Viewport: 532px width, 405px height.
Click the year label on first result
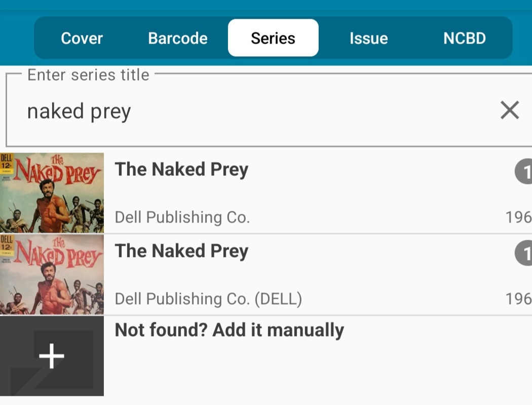coord(518,217)
